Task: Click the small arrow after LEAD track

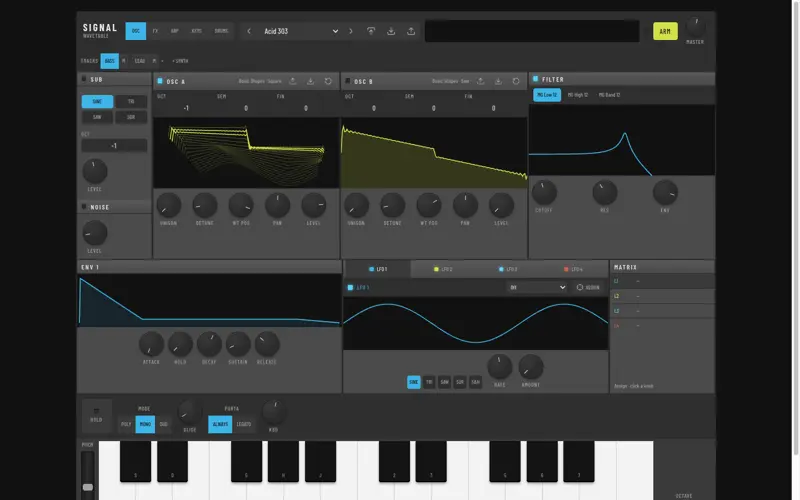Action: point(162,61)
